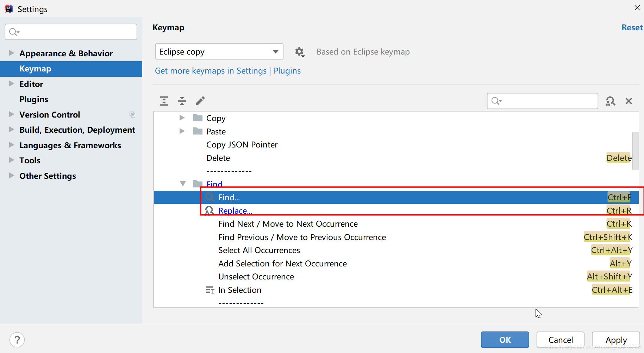
Task: Expand the Copy action group
Action: 182,118
